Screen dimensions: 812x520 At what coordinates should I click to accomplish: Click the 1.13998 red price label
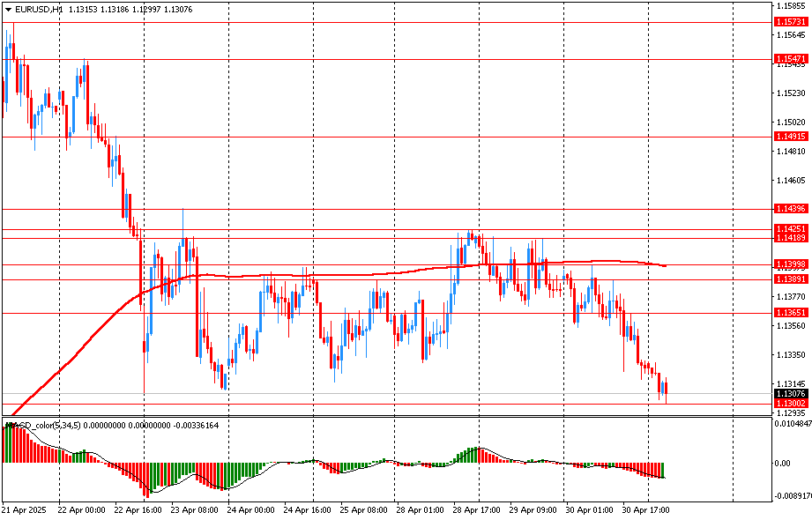[x=791, y=264]
